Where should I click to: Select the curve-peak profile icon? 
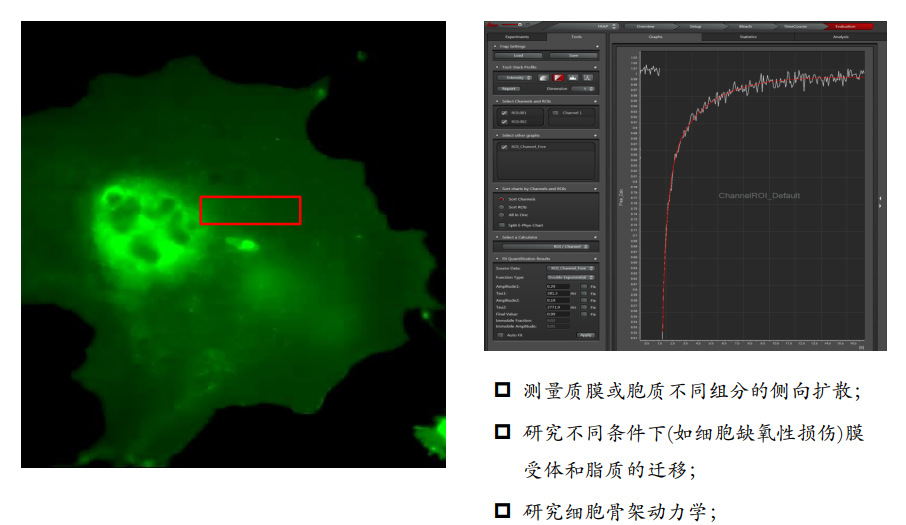click(x=588, y=78)
